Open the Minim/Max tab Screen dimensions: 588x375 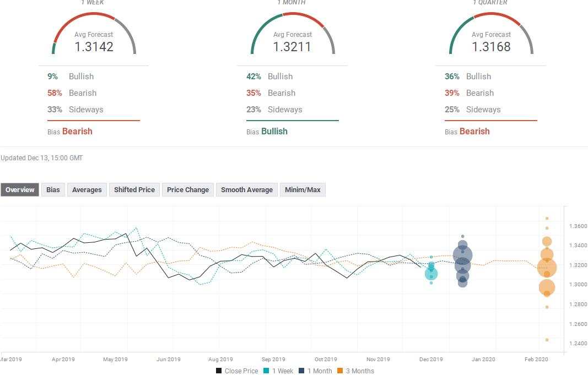303,189
